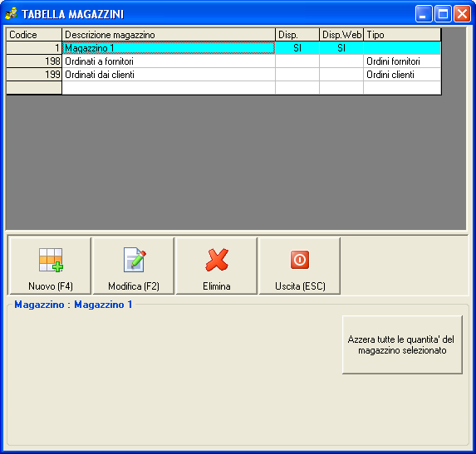Select the Ordinati dai clienti row
476x454 pixels.
point(223,75)
